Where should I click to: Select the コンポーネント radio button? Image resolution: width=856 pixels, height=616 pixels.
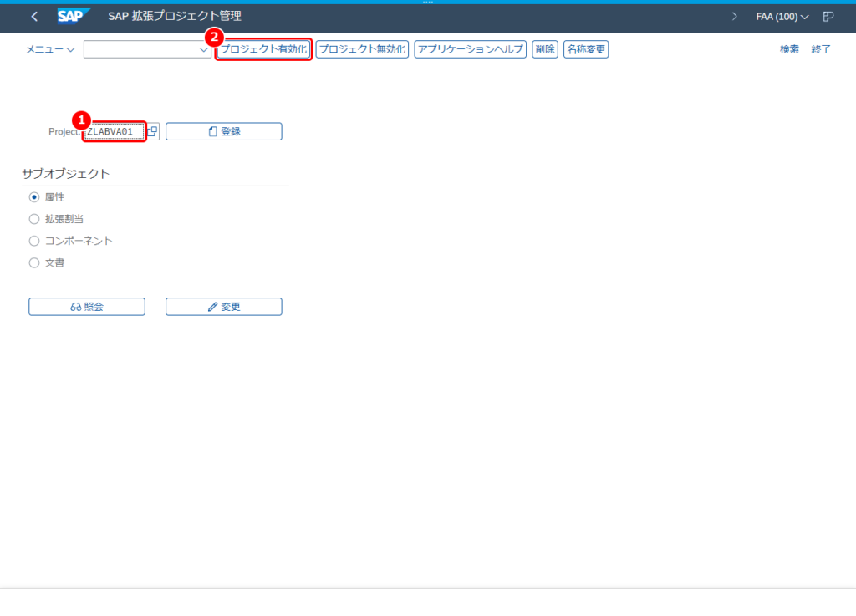point(34,241)
